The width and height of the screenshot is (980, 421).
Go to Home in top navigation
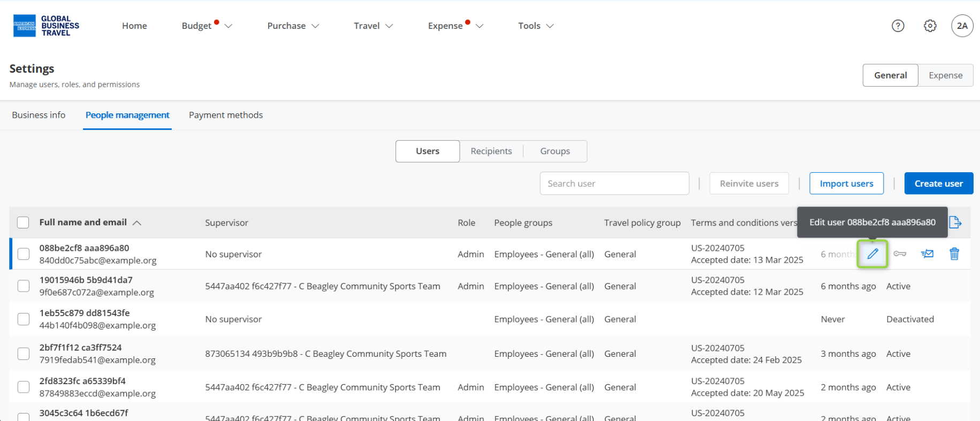click(134, 26)
